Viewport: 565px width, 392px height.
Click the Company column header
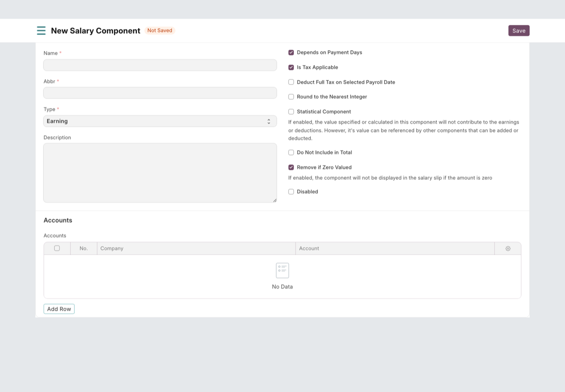pyautogui.click(x=196, y=249)
